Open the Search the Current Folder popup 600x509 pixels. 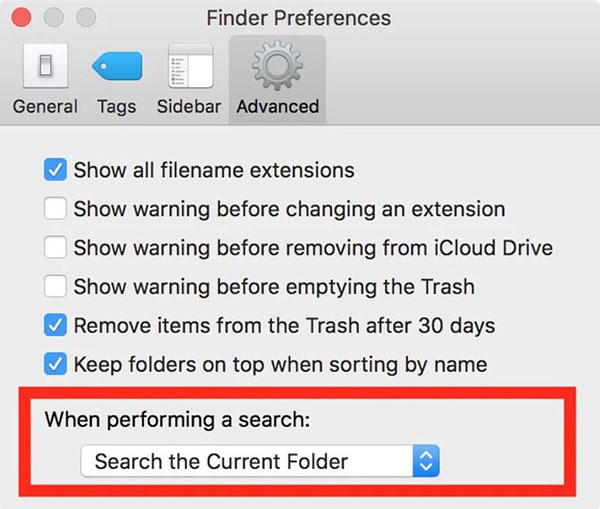[260, 461]
